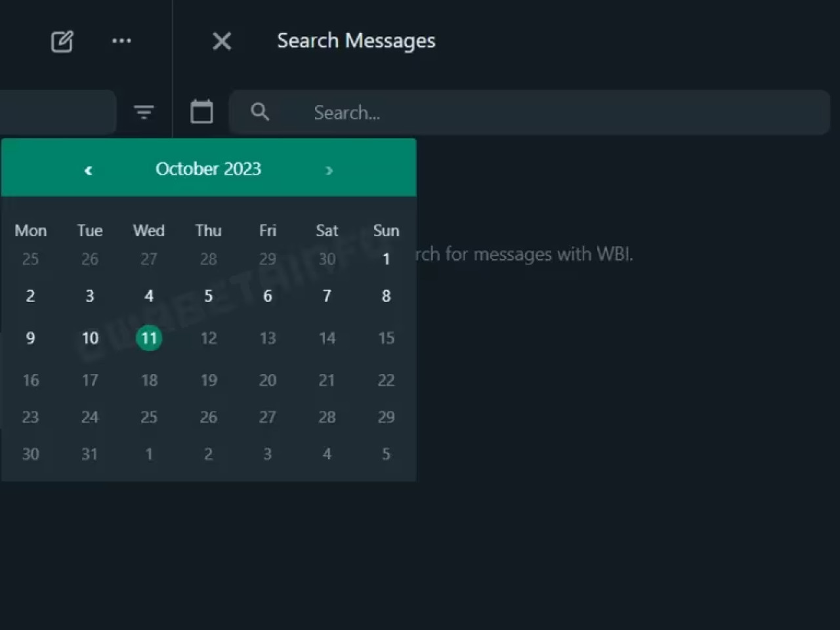Select October 9 in the calendar

(x=30, y=338)
